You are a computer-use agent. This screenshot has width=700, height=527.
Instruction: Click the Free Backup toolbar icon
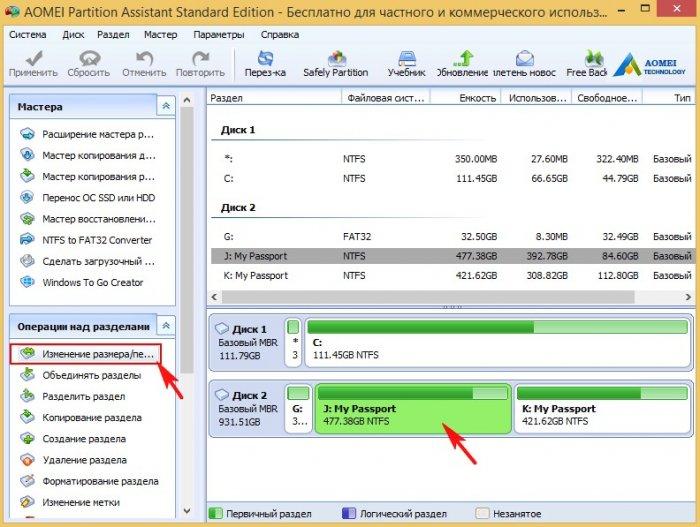[587, 64]
